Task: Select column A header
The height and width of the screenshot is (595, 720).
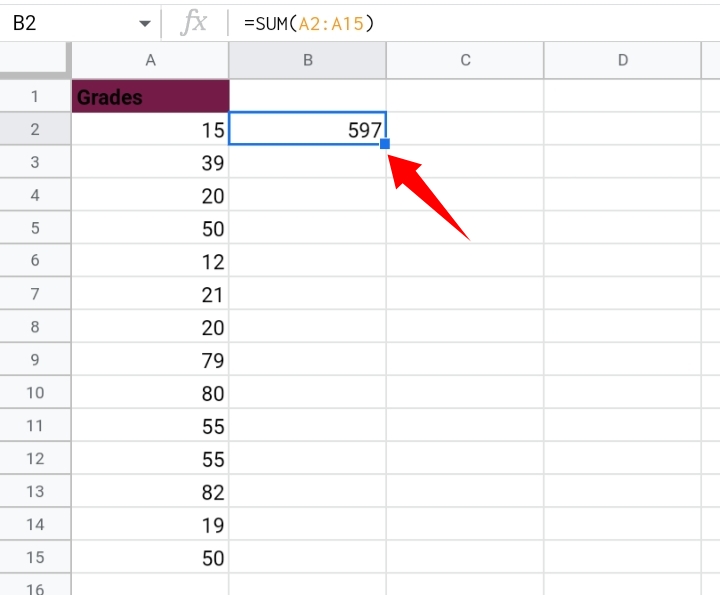Action: point(150,60)
